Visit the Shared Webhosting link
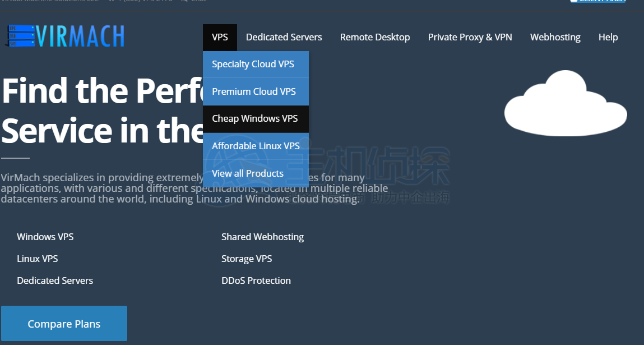 262,237
